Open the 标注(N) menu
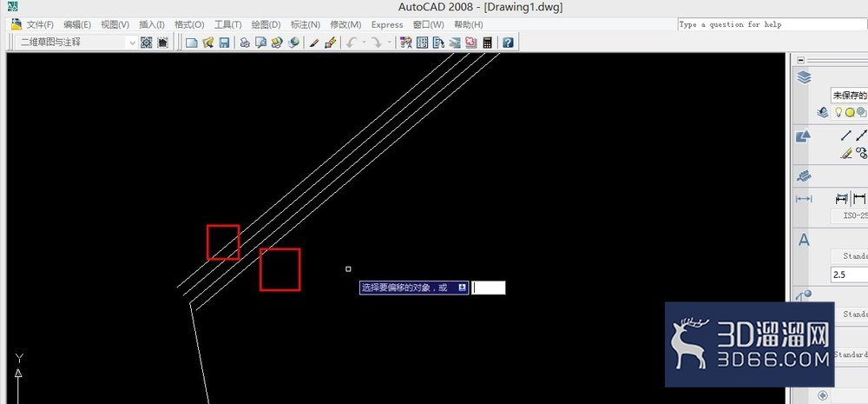868x404 pixels. tap(306, 24)
